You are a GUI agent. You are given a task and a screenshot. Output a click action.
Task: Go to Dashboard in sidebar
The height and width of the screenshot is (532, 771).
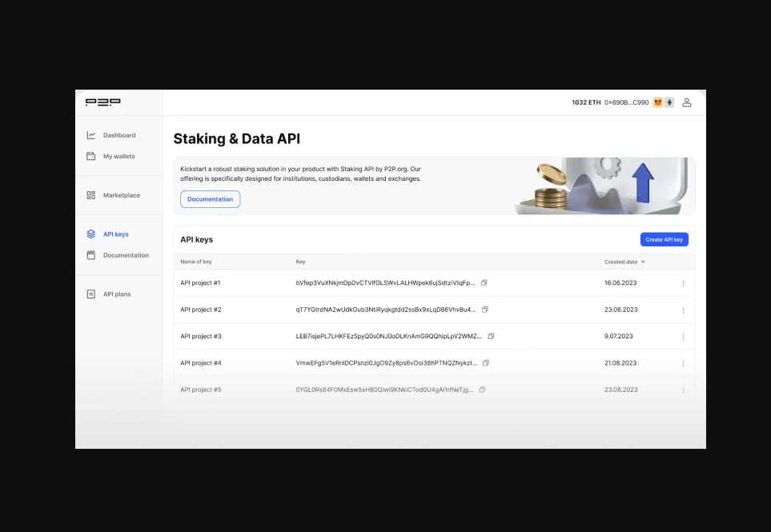[x=119, y=135]
